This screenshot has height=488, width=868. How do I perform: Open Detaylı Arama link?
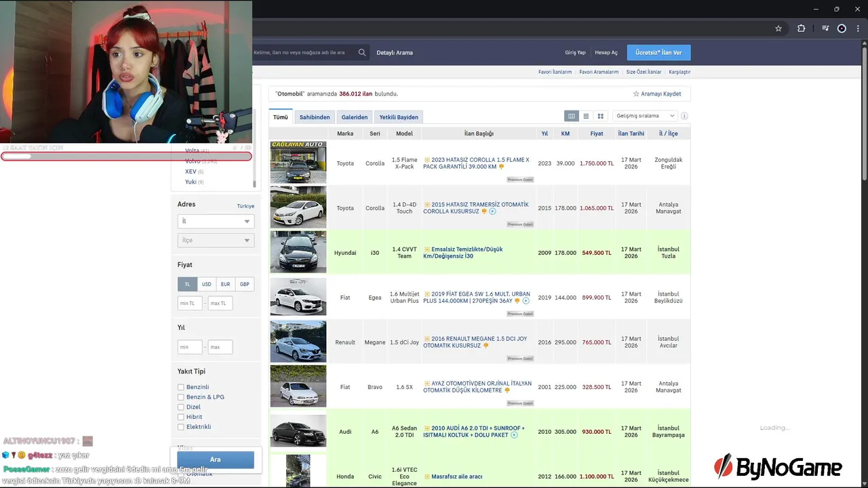coord(395,53)
